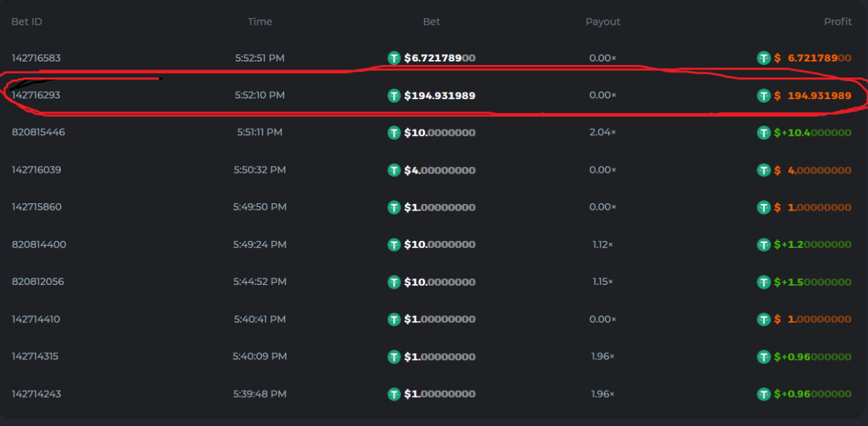Click the 2.04× payout value
868x426 pixels.
(x=603, y=132)
